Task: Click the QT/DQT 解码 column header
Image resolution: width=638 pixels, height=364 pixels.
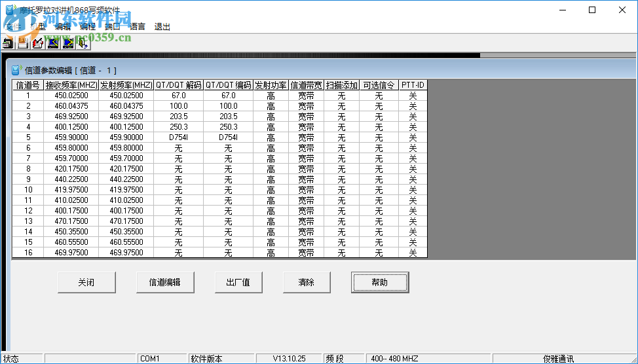Action: point(179,85)
